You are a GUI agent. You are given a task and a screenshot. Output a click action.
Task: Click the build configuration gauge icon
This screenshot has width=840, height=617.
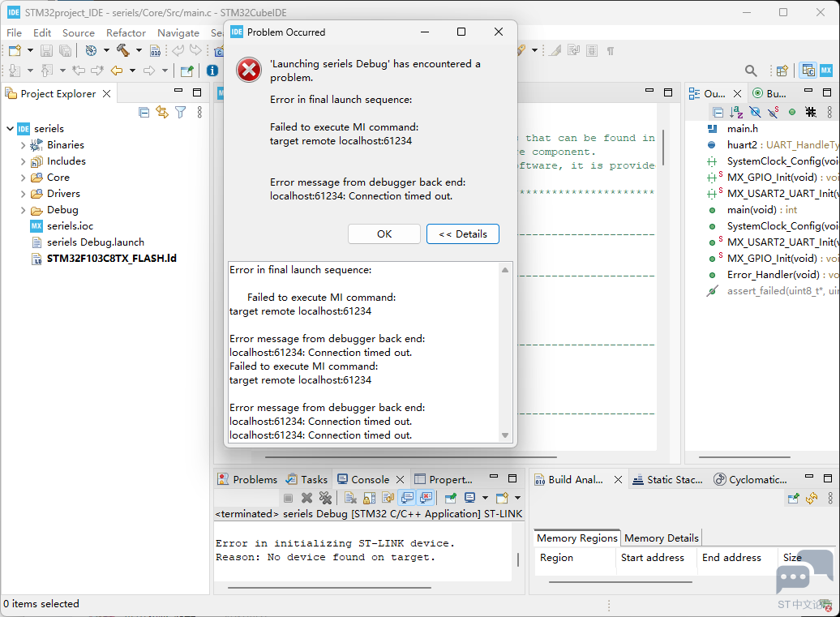click(91, 50)
